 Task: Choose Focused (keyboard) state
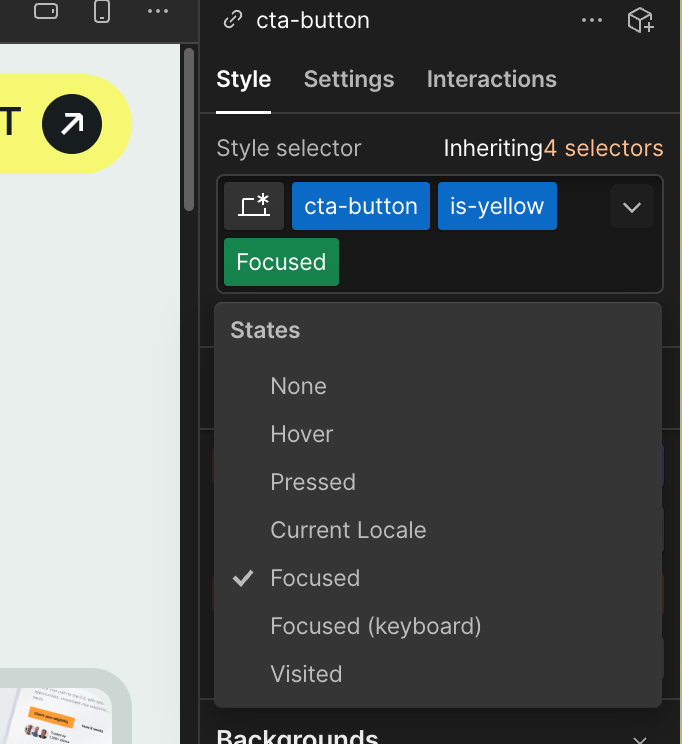click(x=438, y=626)
